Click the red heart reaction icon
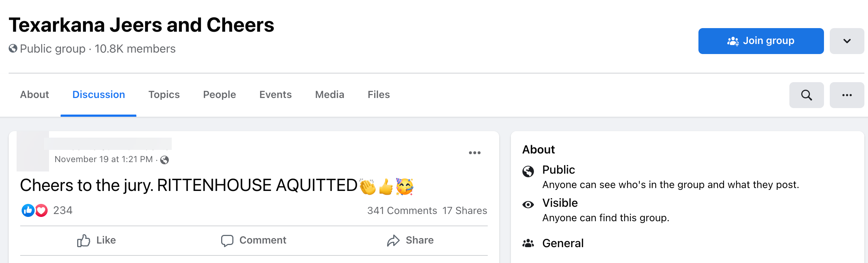 click(x=41, y=210)
